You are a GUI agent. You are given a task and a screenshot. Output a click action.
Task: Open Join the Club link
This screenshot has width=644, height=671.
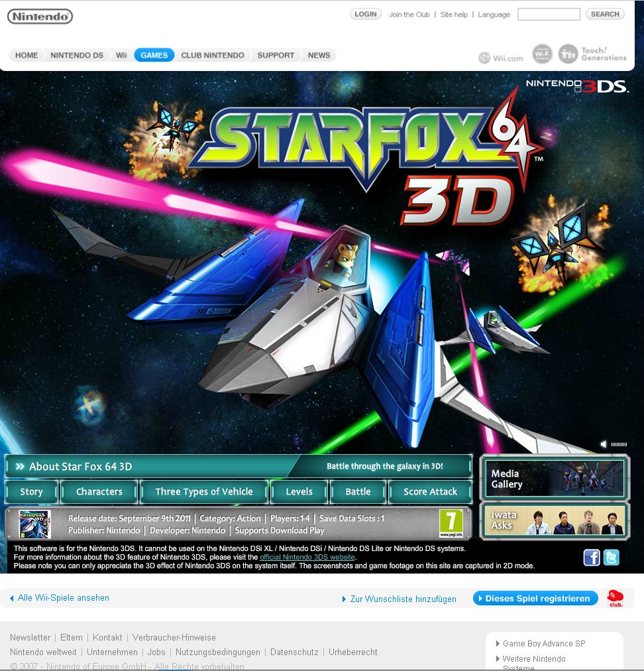click(409, 15)
